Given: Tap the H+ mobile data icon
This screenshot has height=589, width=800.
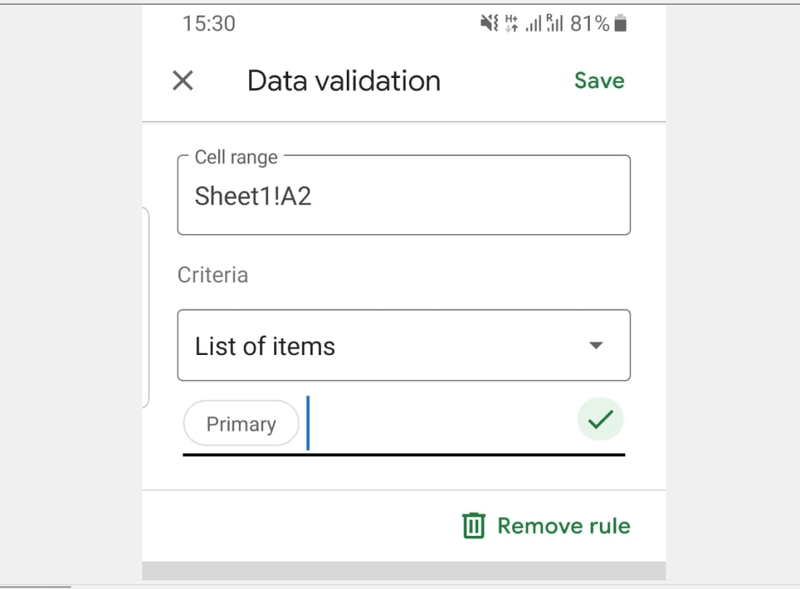Looking at the screenshot, I should [x=511, y=23].
